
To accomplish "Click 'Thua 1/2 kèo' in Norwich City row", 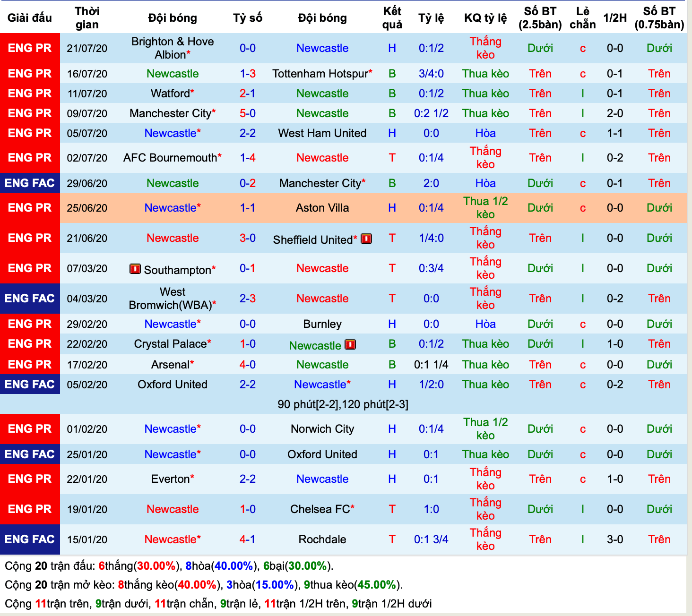I will [485, 429].
